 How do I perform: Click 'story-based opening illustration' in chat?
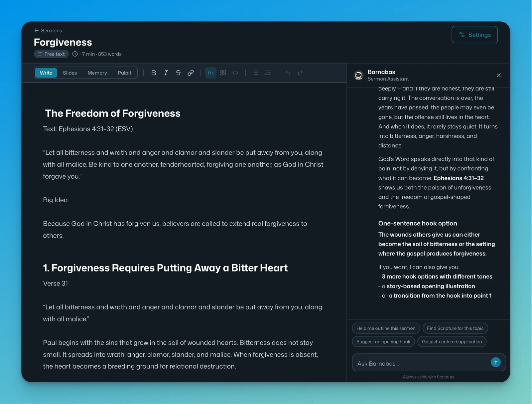click(x=431, y=286)
